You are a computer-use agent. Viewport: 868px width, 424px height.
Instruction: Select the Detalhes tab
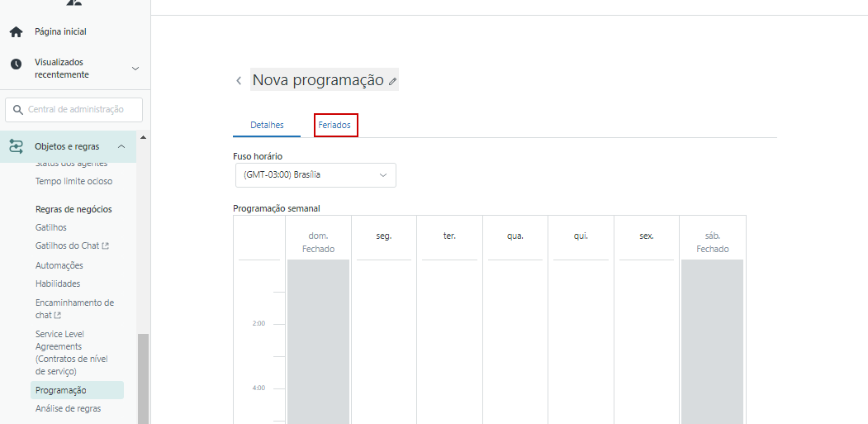tap(267, 125)
